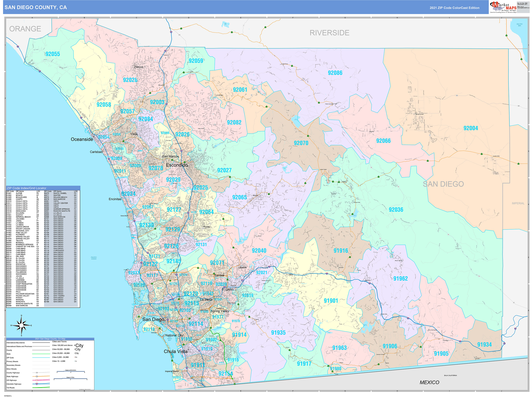Click the 92055 ZIP label on the map
This screenshot has height=397, width=532.
(x=53, y=54)
